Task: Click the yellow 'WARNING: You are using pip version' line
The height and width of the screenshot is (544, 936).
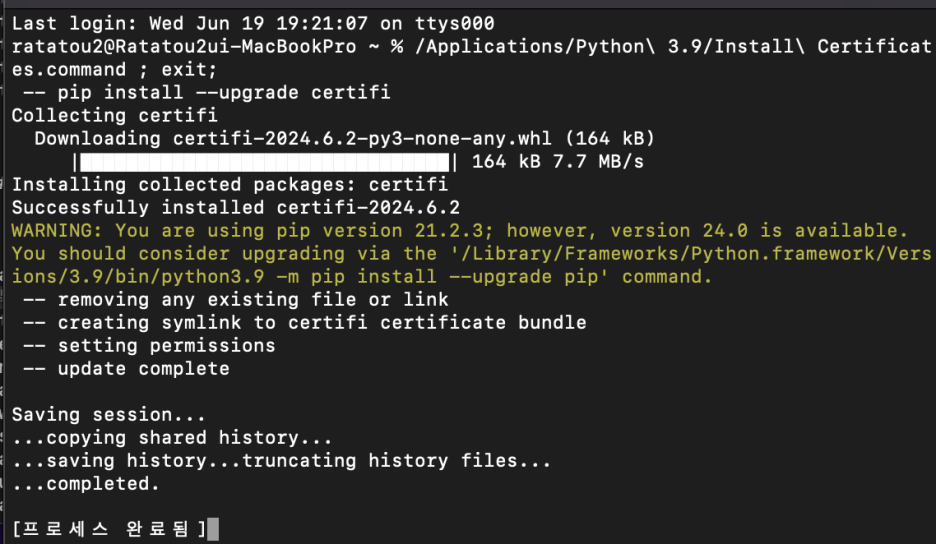Action: tap(460, 230)
